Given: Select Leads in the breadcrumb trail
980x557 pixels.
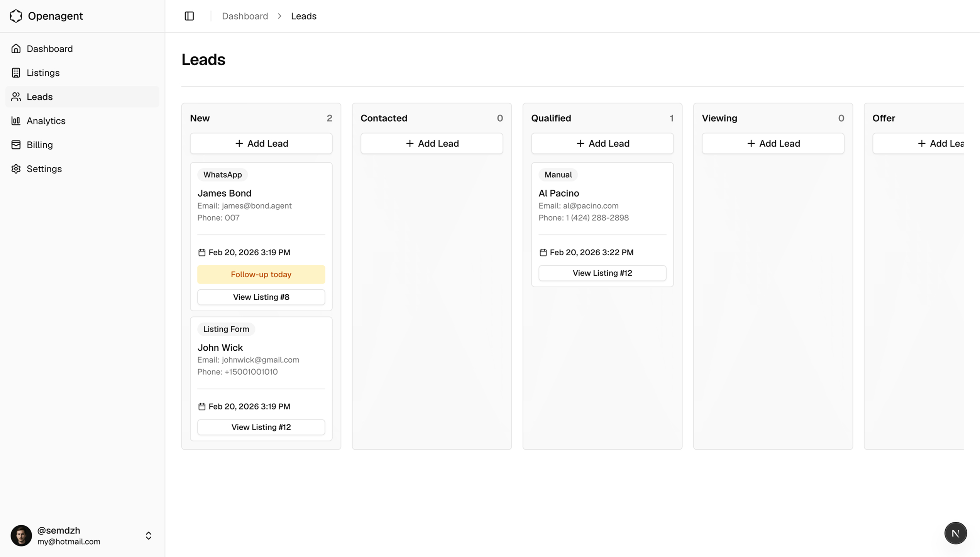Looking at the screenshot, I should click(x=303, y=16).
